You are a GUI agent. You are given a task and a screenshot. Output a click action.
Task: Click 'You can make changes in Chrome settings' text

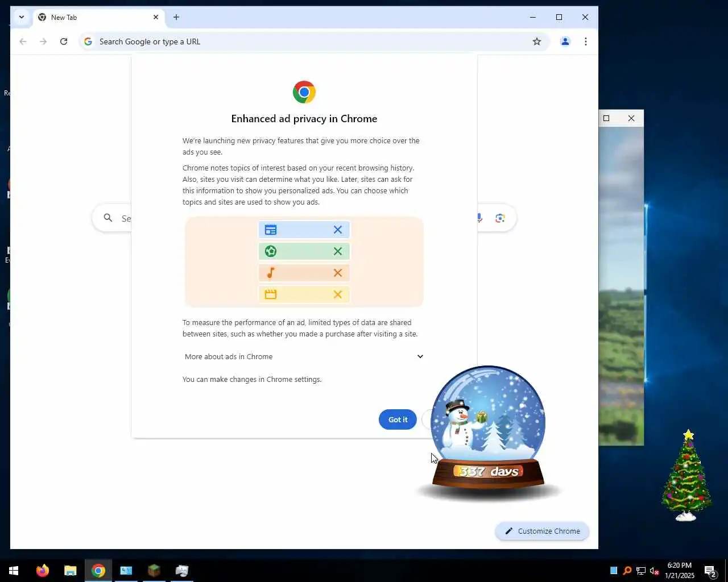[252, 379]
